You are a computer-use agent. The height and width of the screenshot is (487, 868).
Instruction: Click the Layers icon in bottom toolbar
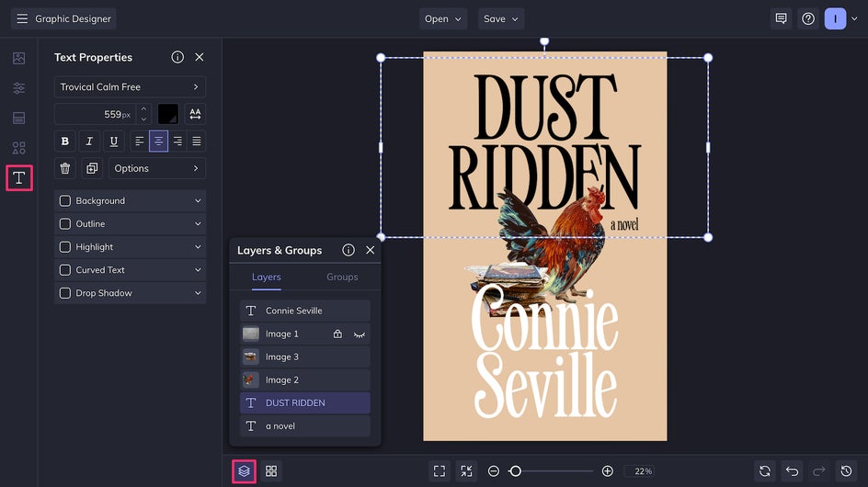(x=244, y=471)
